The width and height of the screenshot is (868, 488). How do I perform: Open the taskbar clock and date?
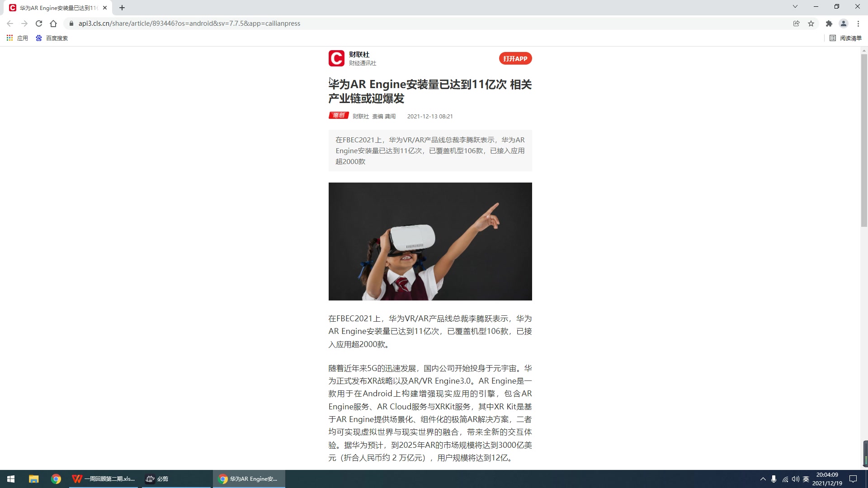click(827, 479)
